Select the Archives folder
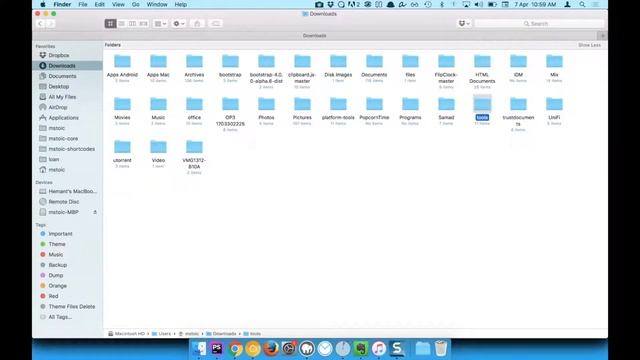640x360 pixels. pos(194,68)
